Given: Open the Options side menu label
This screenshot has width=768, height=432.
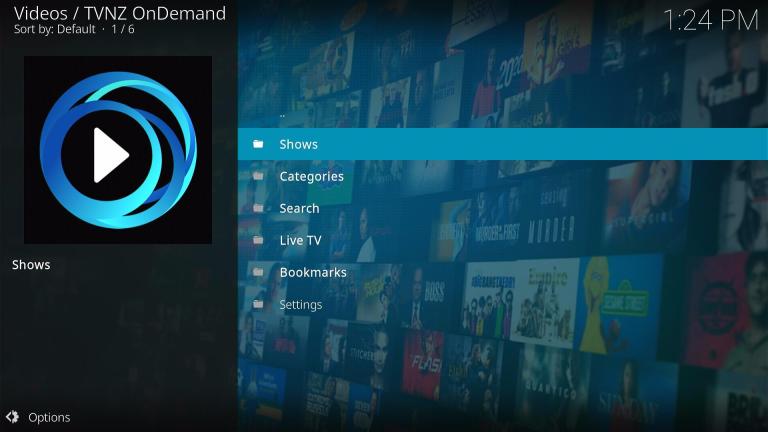Looking at the screenshot, I should (49, 417).
